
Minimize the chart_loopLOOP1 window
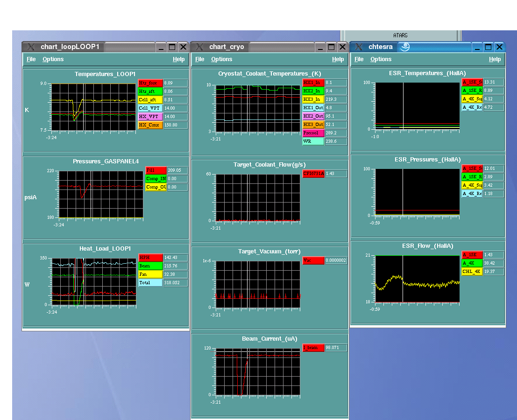click(161, 47)
